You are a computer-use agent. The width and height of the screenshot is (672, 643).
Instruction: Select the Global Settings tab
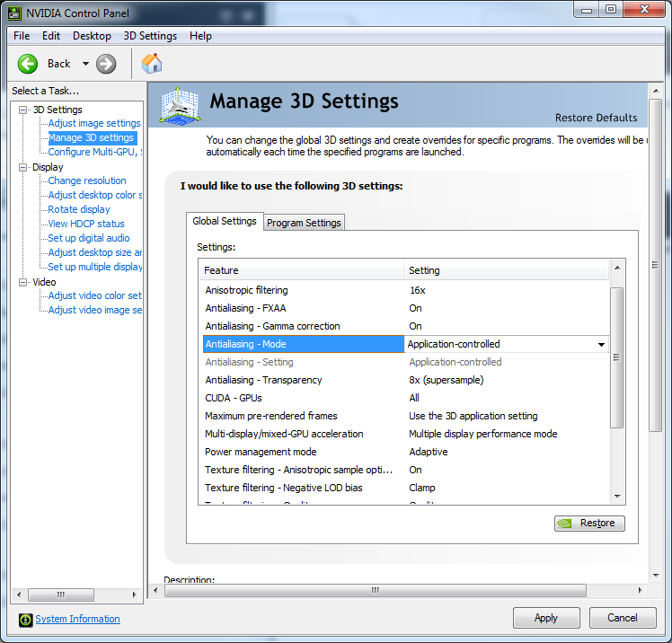point(225,221)
